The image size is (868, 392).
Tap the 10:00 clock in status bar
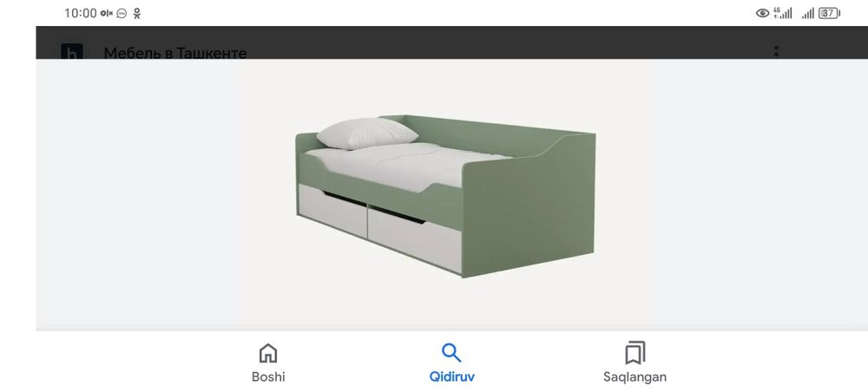click(x=80, y=13)
